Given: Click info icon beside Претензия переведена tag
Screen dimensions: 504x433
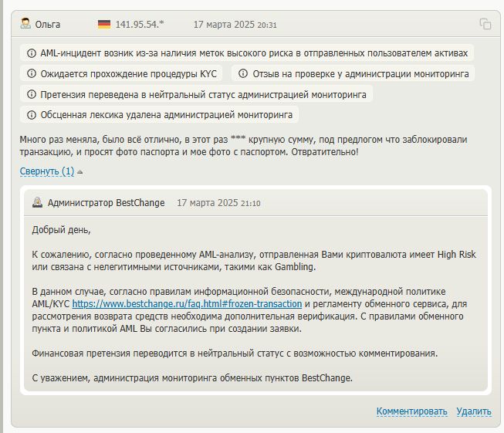Looking at the screenshot, I should point(32,94).
